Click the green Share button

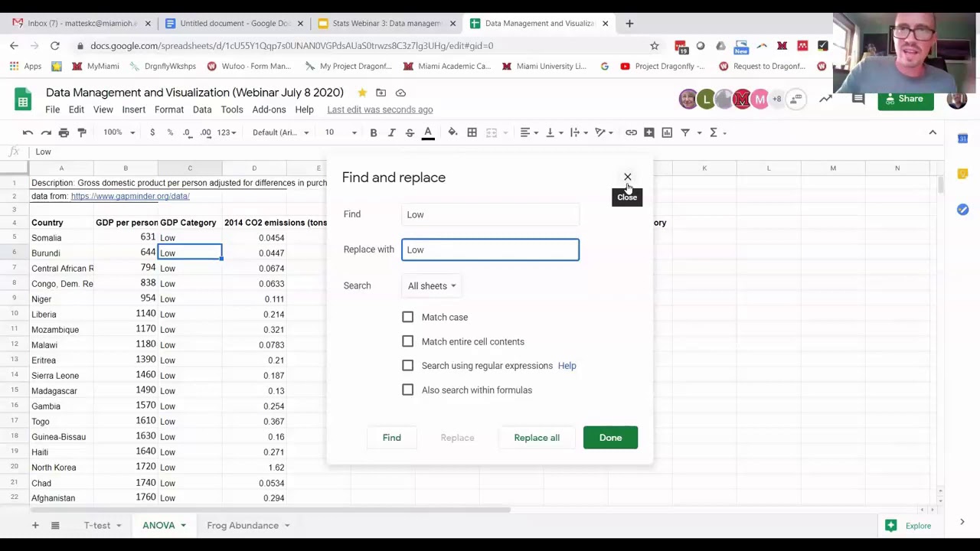point(906,99)
